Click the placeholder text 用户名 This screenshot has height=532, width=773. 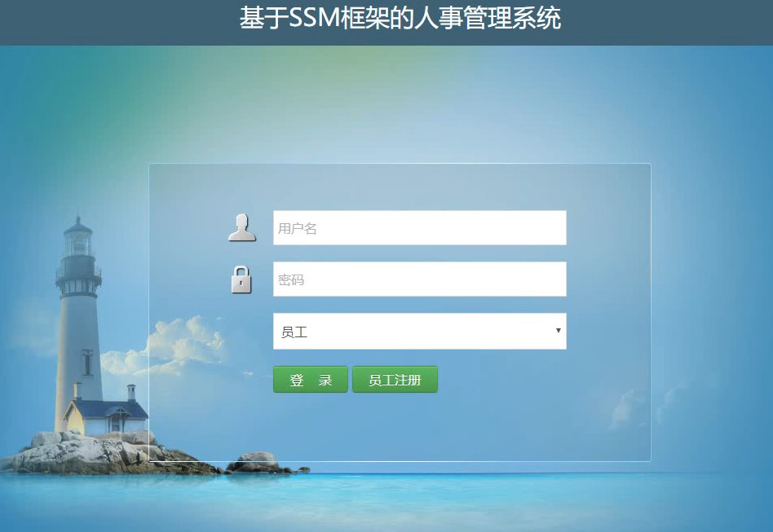pos(298,229)
